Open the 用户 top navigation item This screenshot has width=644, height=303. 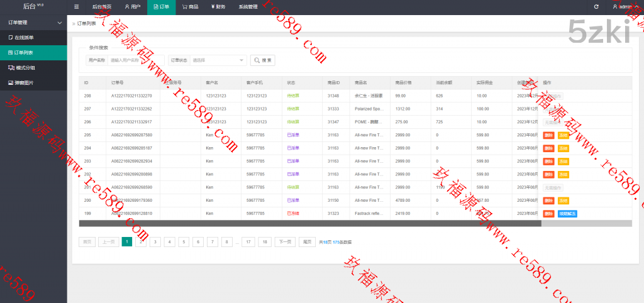(132, 7)
